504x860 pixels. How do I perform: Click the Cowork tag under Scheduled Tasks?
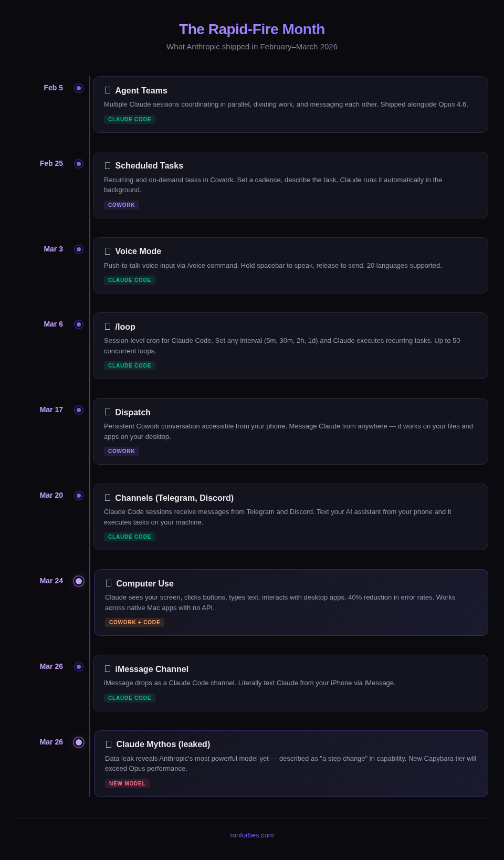tap(121, 205)
